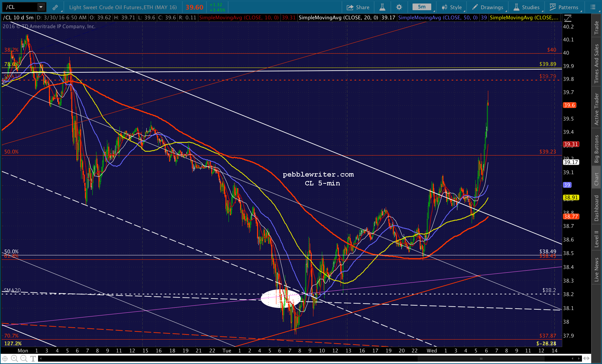Click the left arrow on time scrollbar
Screen dimensions: 602x364
point(41,359)
